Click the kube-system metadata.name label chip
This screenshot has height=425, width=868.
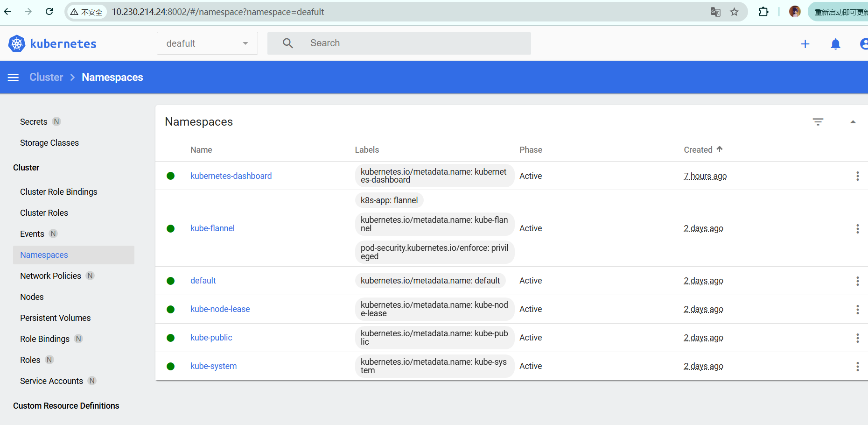[x=434, y=366]
